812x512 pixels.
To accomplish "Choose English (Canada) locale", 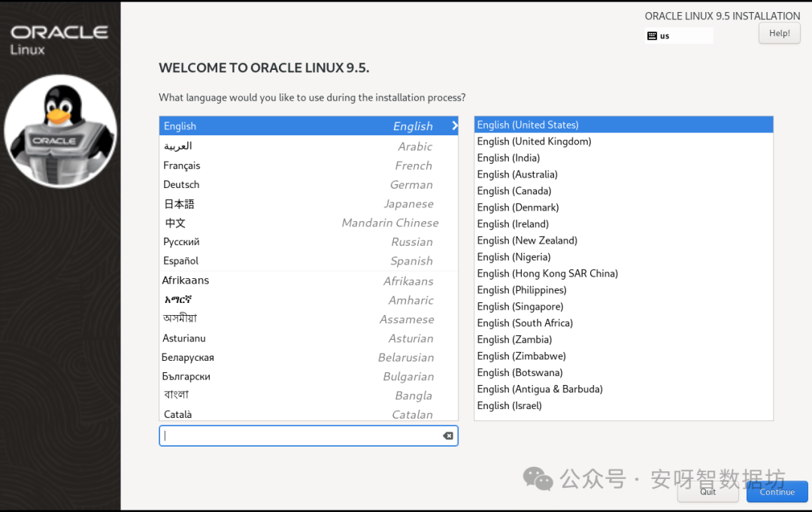I will 623,191.
